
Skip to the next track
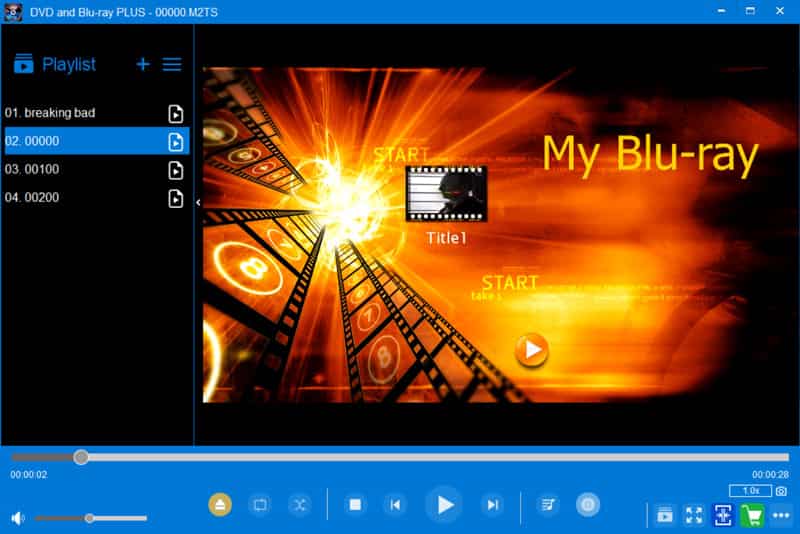[492, 505]
